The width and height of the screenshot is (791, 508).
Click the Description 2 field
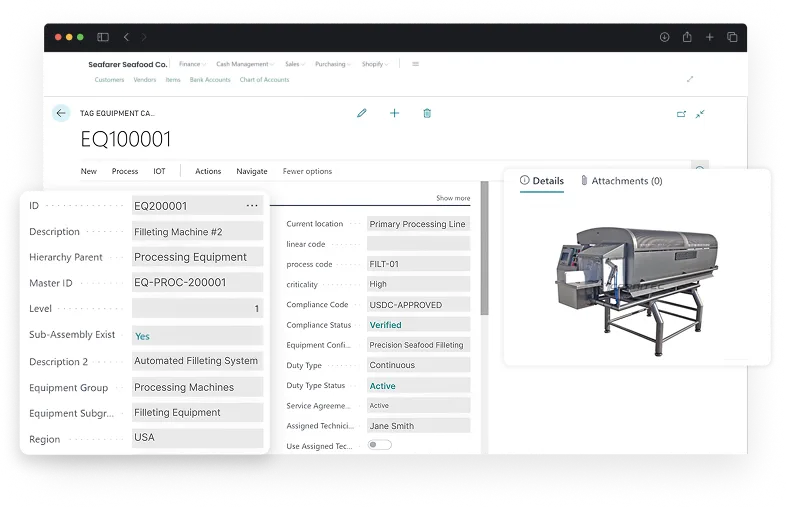pos(197,361)
